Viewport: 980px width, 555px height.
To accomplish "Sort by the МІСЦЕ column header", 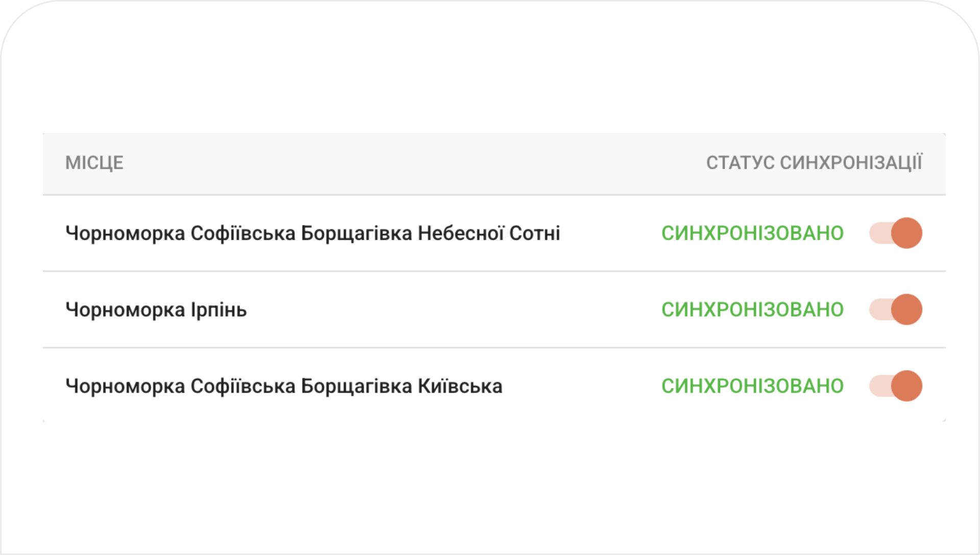I will (94, 163).
